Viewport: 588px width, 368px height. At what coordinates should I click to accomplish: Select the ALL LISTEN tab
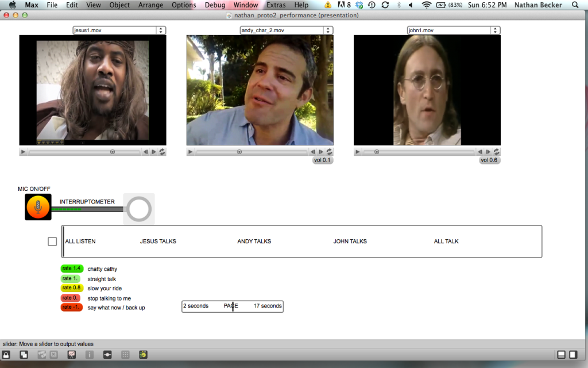(x=80, y=241)
